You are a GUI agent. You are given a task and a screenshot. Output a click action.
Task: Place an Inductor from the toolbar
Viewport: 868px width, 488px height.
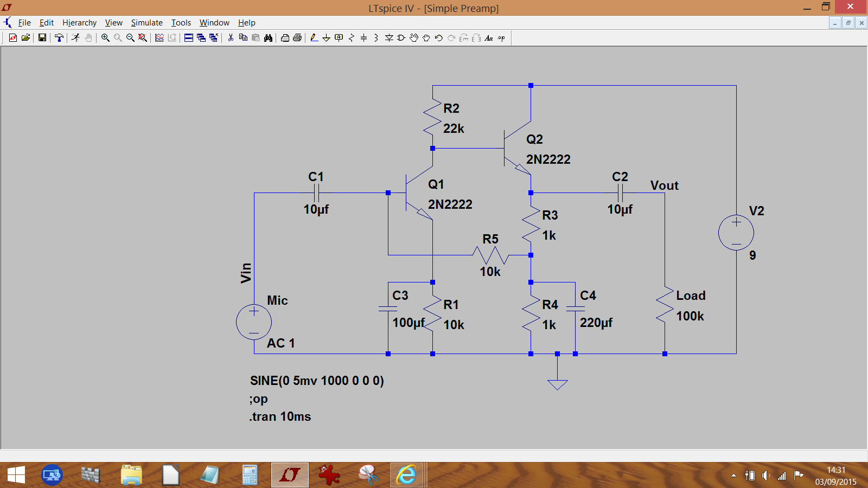click(x=376, y=38)
